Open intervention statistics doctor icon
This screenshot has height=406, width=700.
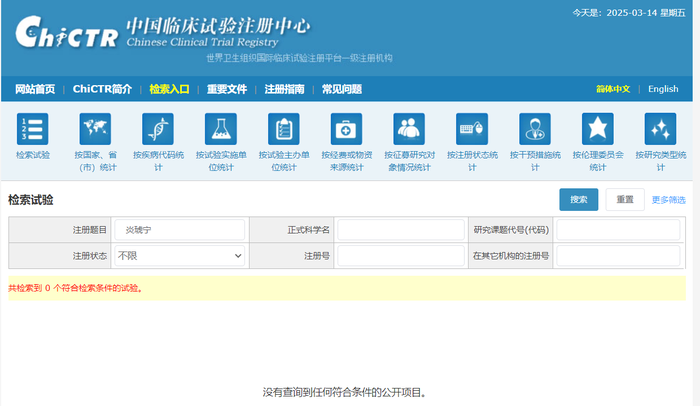tap(535, 129)
